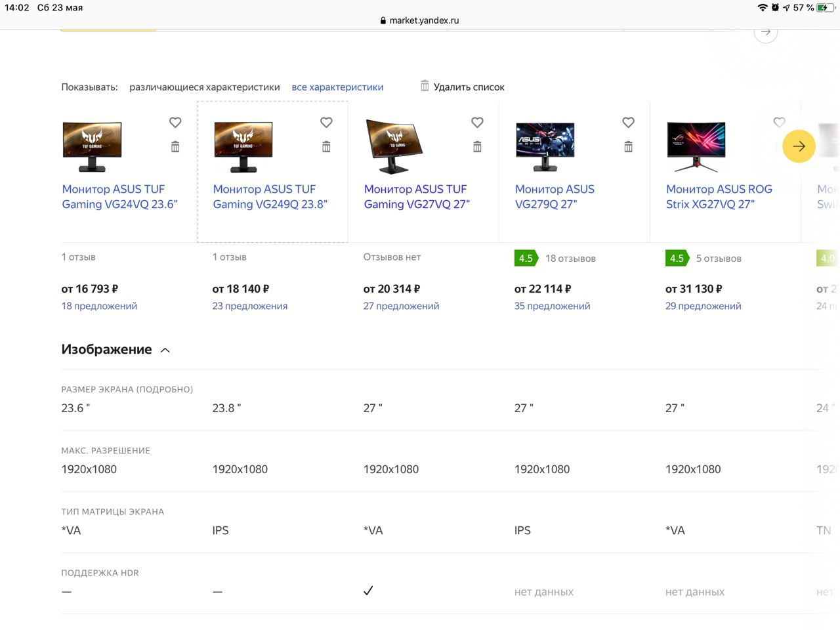Favorite the ASUS TUF Gaming VG27VQ monitor
This screenshot has width=840, height=630.
click(x=477, y=123)
